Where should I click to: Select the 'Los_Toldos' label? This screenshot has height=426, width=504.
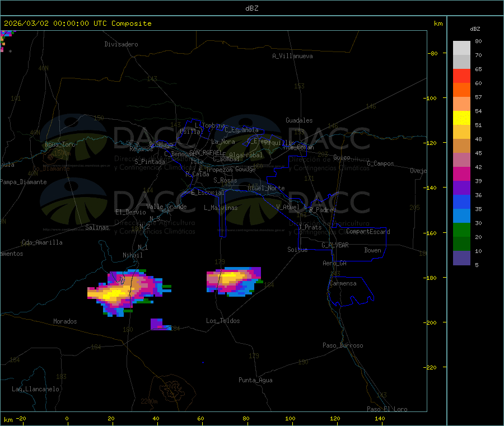point(223,321)
